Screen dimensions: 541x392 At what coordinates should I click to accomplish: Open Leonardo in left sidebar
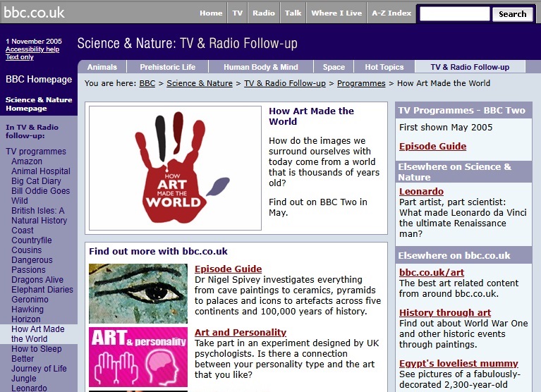pos(29,388)
